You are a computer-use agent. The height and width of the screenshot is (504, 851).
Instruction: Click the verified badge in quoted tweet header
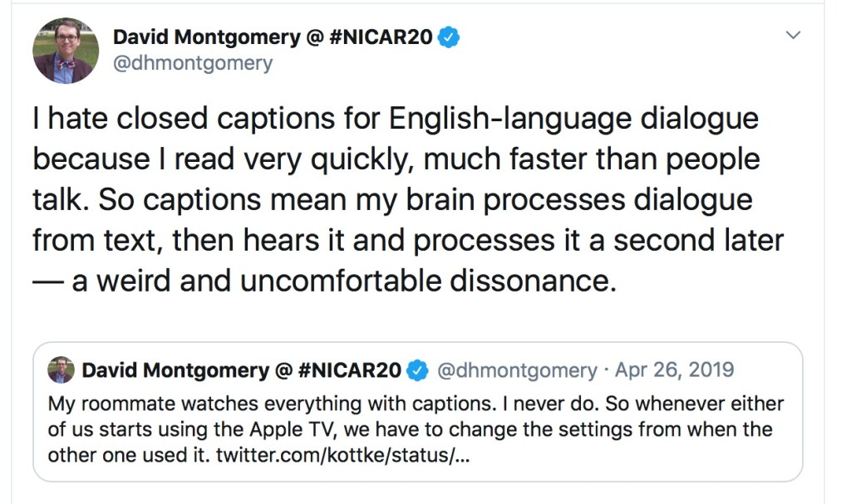pos(420,370)
